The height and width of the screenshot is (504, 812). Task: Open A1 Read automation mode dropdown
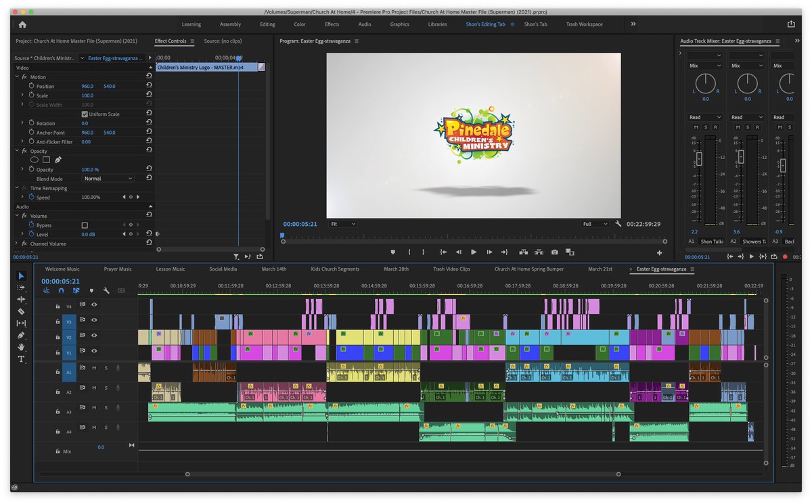coord(705,117)
